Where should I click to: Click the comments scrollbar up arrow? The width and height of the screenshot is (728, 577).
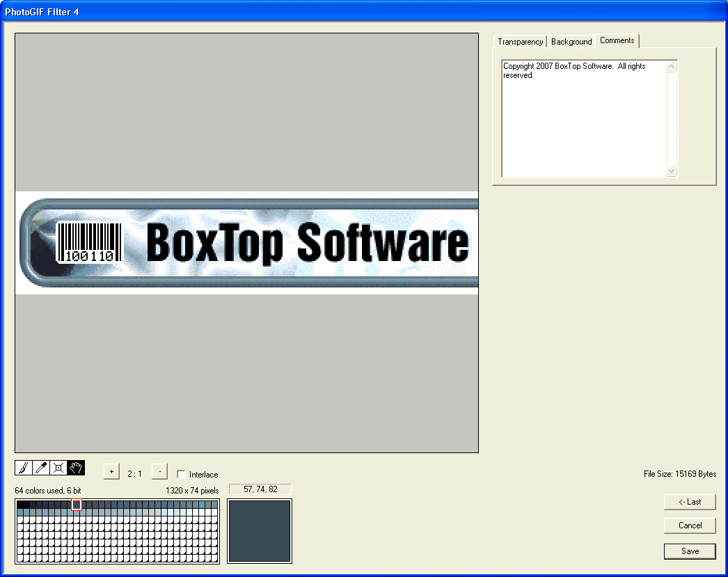click(x=672, y=66)
